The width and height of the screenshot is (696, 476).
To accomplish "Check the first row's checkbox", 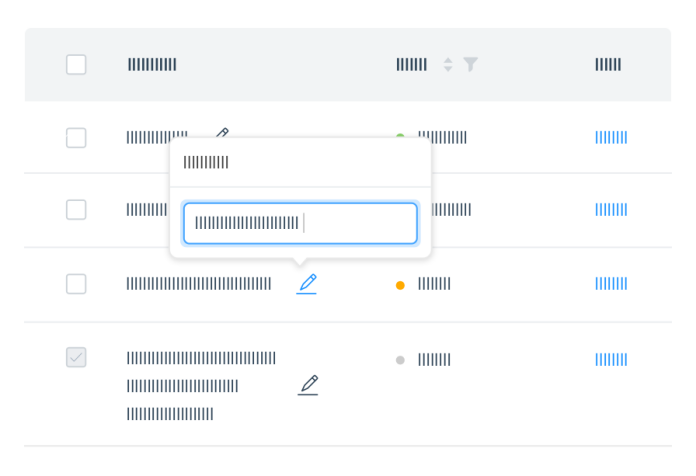I will coord(76,138).
